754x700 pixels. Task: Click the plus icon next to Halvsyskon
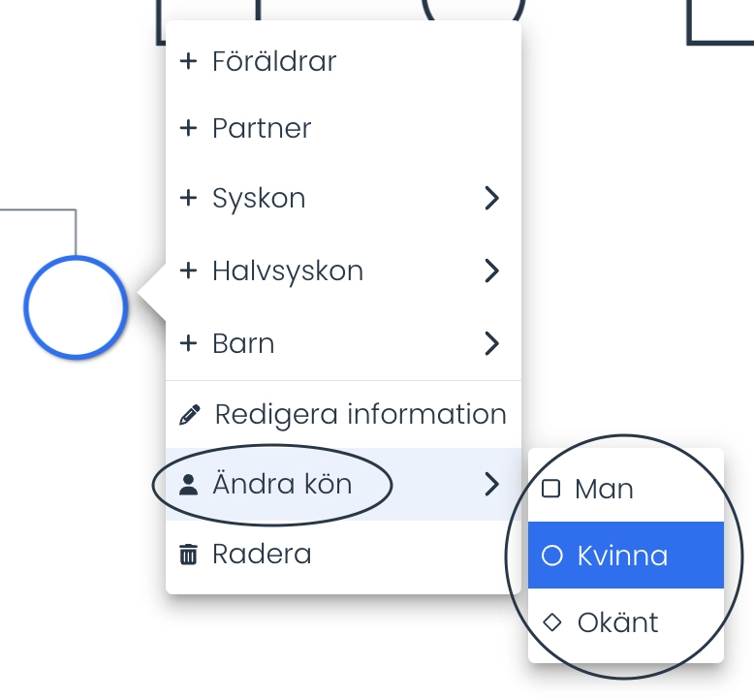[x=188, y=270]
